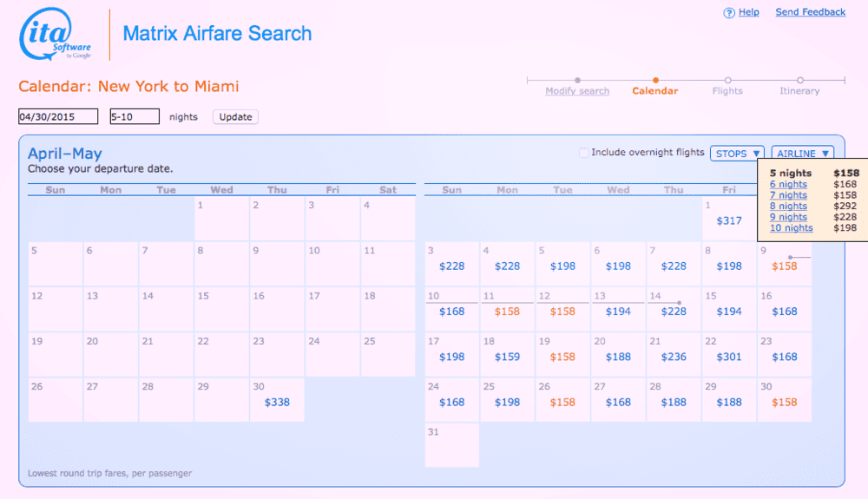Select May 8 fare $198
868x499 pixels.
tap(729, 266)
